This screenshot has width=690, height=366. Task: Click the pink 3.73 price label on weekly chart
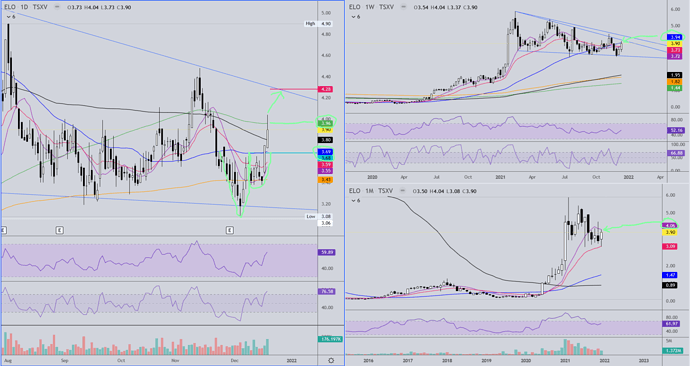pos(675,51)
